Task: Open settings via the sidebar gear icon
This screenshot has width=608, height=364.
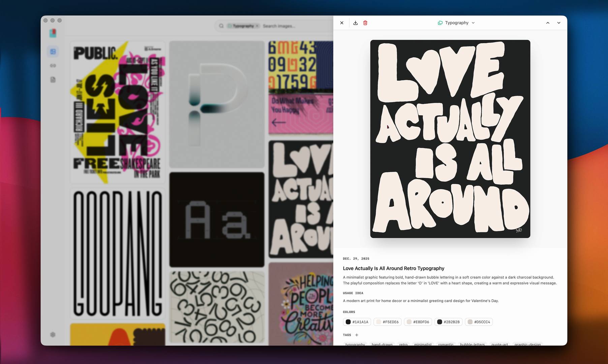Action: (53, 335)
